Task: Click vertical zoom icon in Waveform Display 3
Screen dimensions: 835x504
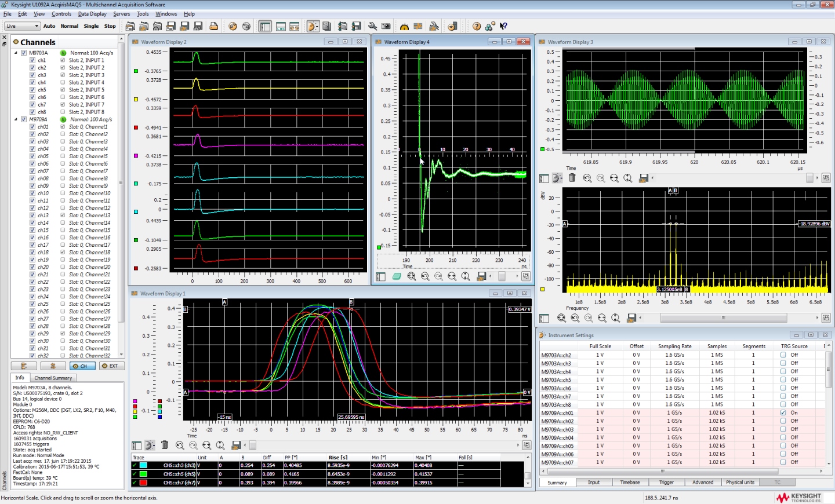Action: (x=628, y=178)
